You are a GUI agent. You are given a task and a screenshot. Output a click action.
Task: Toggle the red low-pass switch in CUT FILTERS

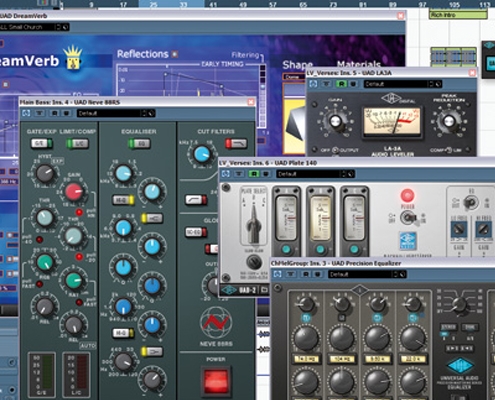pyautogui.click(x=236, y=143)
